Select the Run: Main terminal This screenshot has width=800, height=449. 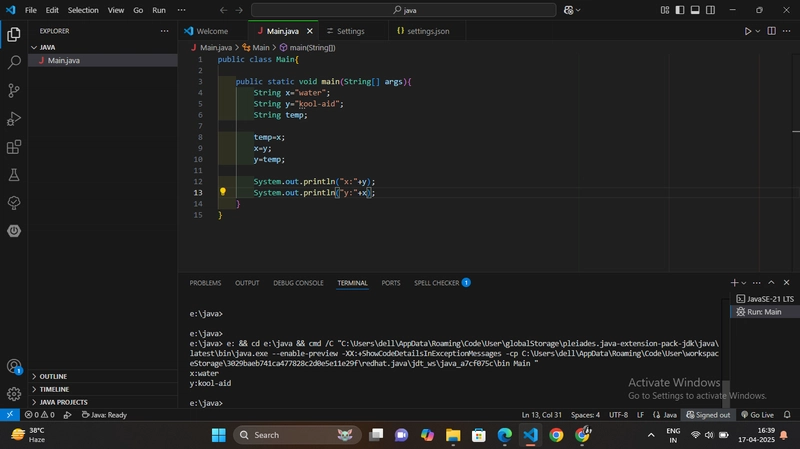764,312
